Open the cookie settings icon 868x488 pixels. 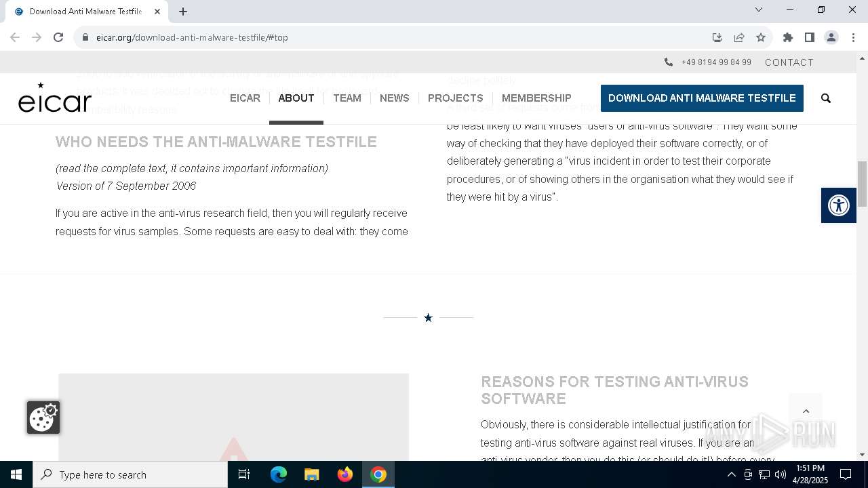coord(43,418)
